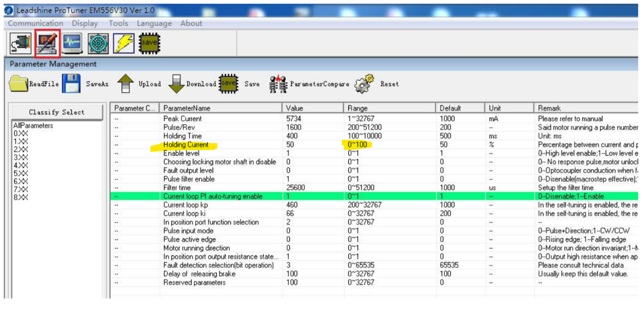The image size is (644, 311).
Task: Select the 2.XX category
Action: (x=21, y=149)
